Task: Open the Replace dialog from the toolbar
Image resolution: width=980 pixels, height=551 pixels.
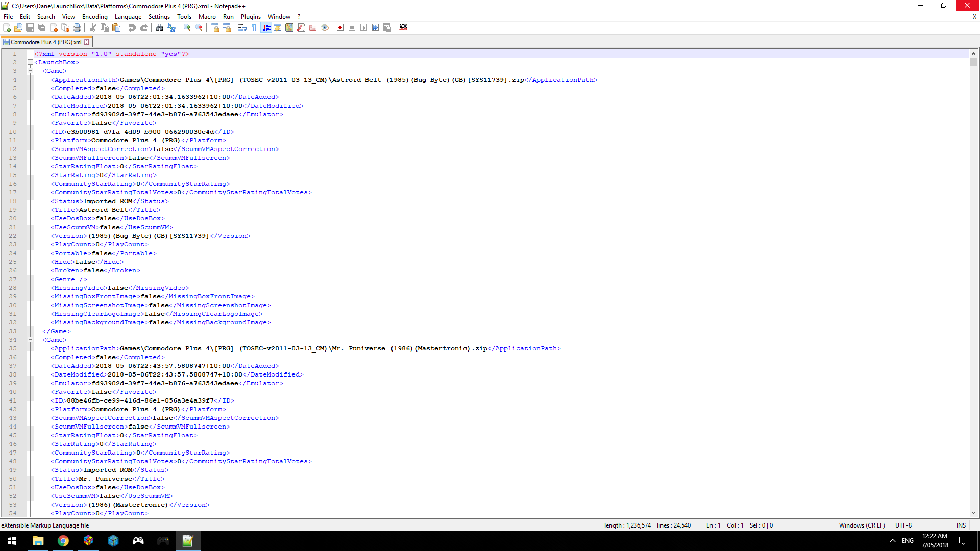Action: (171, 28)
